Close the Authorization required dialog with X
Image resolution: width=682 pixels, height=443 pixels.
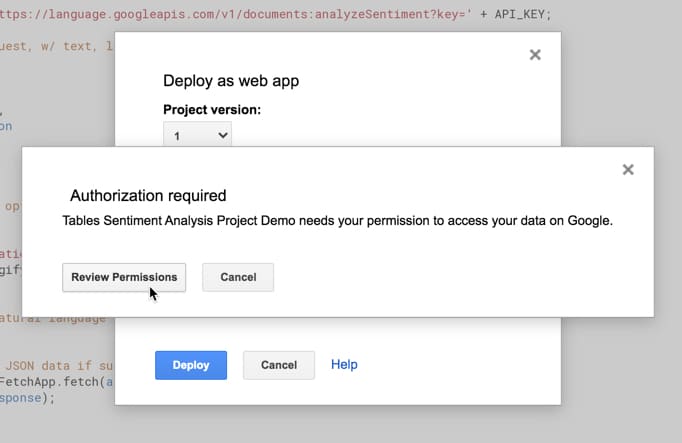628,170
